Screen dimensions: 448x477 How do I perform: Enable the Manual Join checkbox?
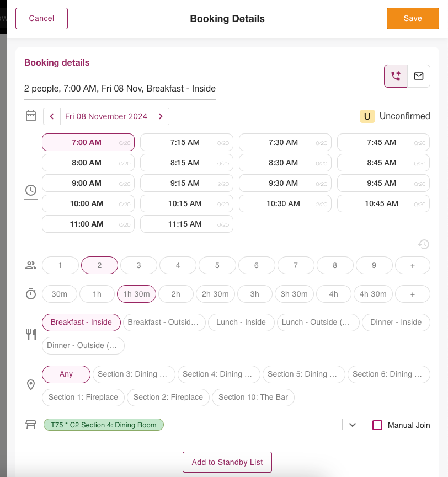point(377,425)
